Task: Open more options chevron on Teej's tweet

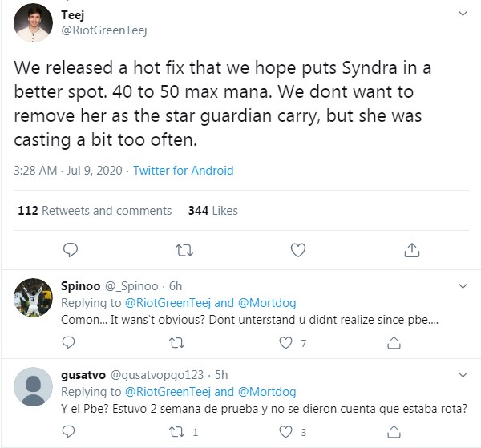Action: click(x=463, y=14)
